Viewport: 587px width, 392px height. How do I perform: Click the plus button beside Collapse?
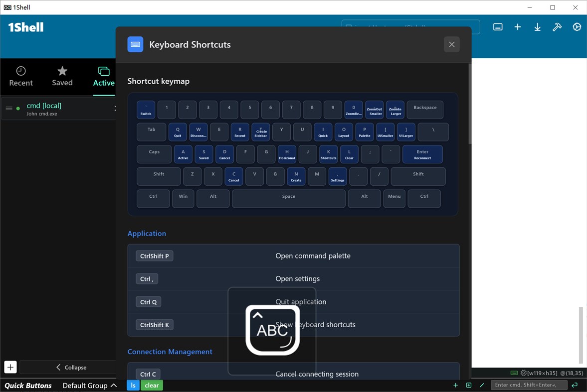10,367
